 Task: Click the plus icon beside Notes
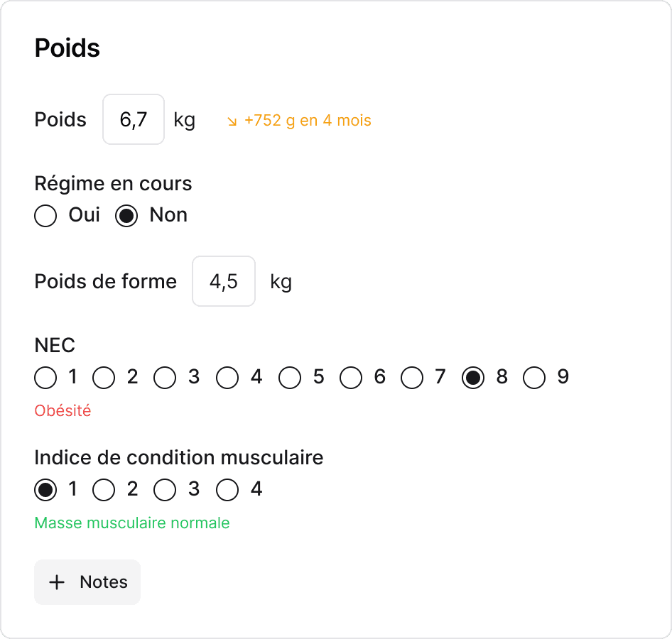[x=57, y=582]
